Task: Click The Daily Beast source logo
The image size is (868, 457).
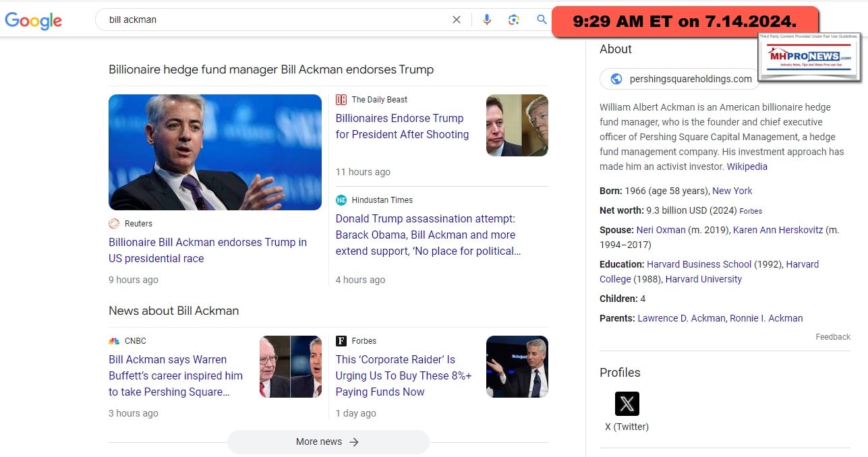Action: (341, 100)
